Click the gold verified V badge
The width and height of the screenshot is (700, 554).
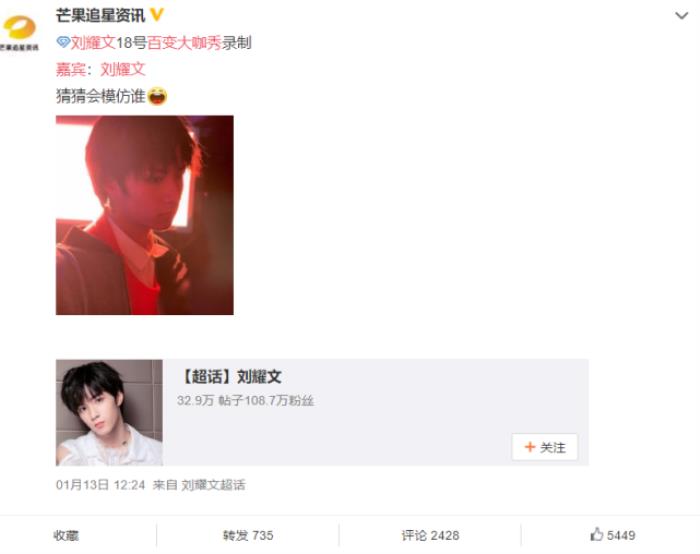pyautogui.click(x=156, y=15)
